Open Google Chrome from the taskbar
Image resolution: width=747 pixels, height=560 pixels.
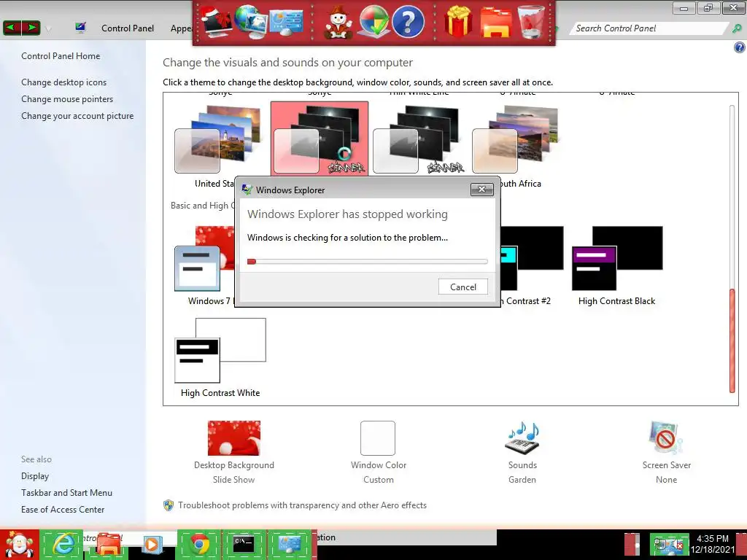[x=200, y=544]
